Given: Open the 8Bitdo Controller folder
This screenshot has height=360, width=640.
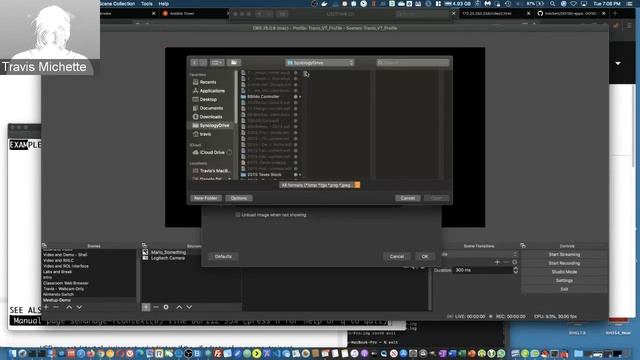Looking at the screenshot, I should click(x=263, y=97).
